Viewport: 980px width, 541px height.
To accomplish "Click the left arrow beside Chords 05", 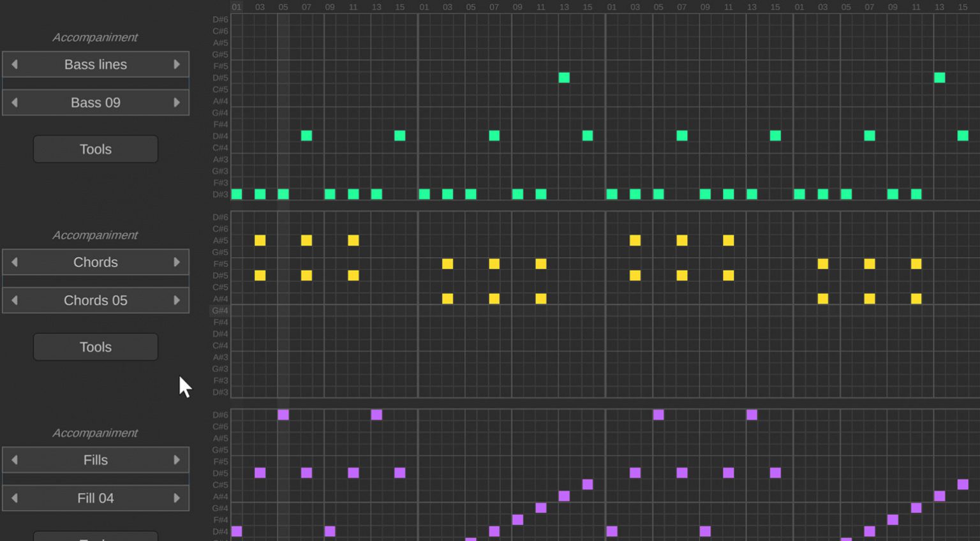I will (x=14, y=300).
